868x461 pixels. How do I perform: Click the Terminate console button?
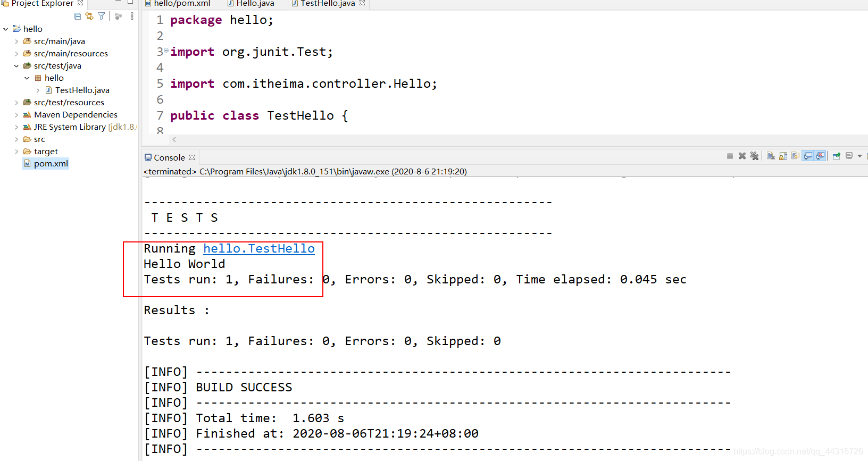click(x=730, y=156)
